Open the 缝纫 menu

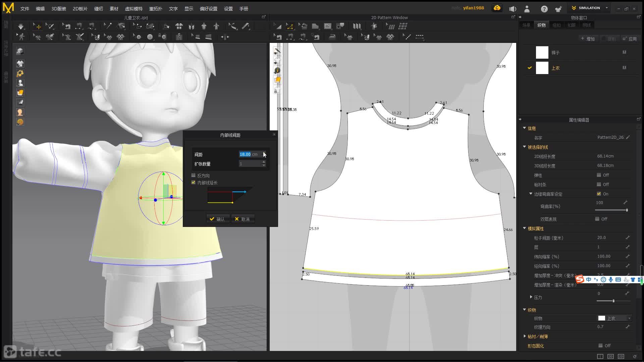tap(98, 9)
